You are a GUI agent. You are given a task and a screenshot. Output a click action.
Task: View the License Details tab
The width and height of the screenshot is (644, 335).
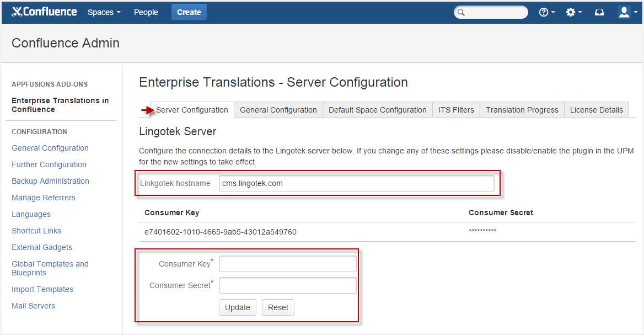(x=597, y=110)
